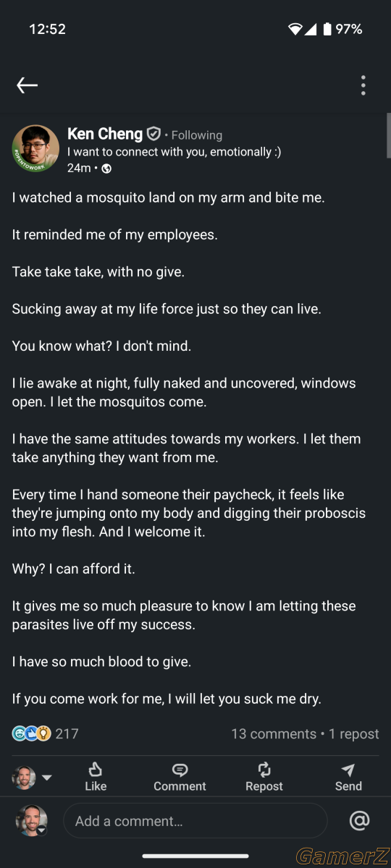Open the three-dot overflow menu
This screenshot has height=868, width=391.
point(363,85)
